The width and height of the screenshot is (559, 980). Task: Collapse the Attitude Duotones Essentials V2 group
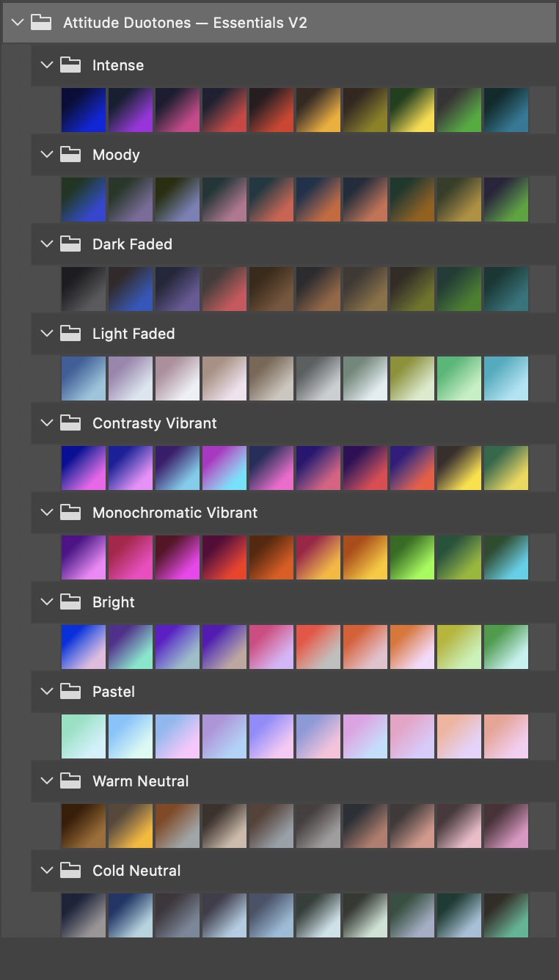click(x=18, y=23)
